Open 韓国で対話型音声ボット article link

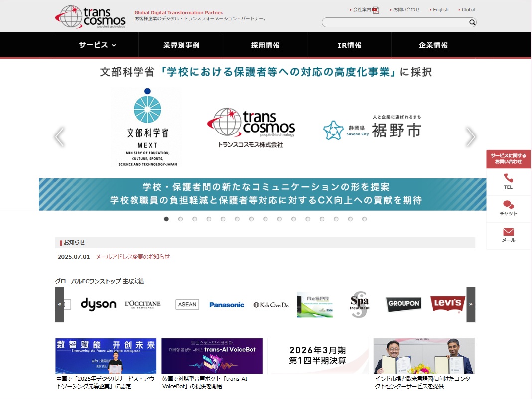[x=205, y=382]
